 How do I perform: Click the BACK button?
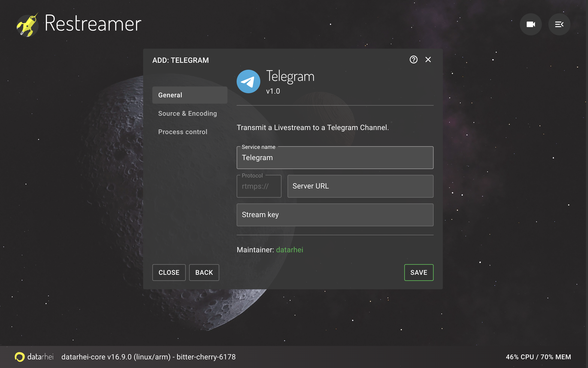point(204,272)
